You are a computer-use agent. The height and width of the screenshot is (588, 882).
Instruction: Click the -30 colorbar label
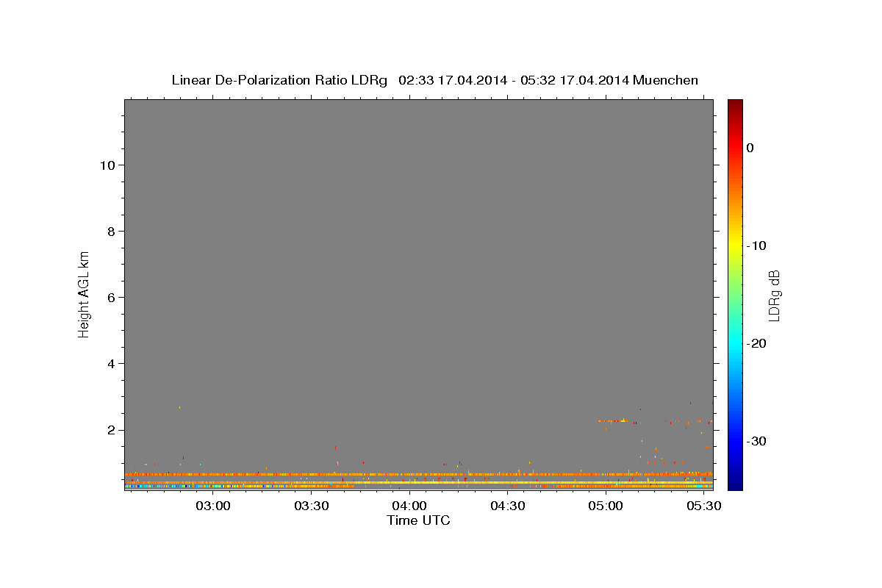pyautogui.click(x=756, y=441)
